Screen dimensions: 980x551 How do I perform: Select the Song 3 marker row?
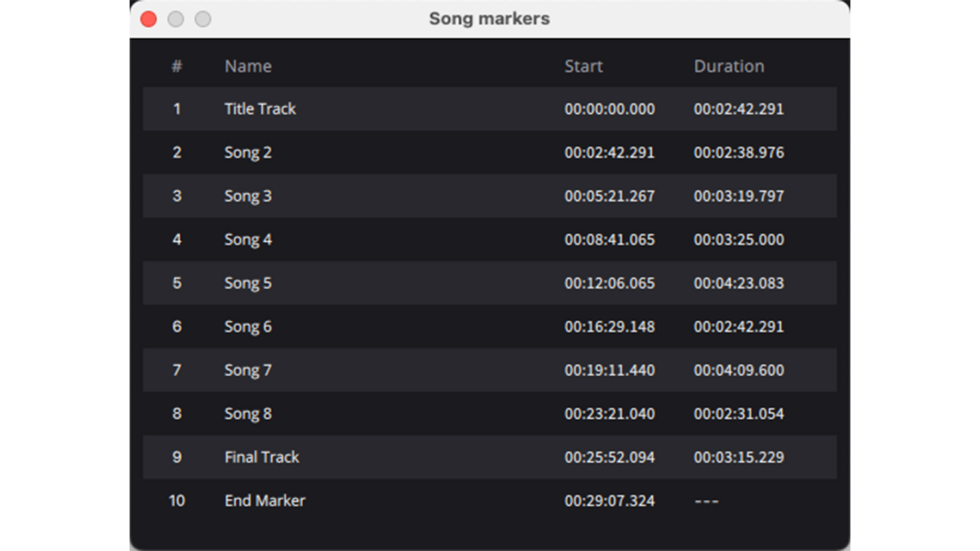click(381, 196)
